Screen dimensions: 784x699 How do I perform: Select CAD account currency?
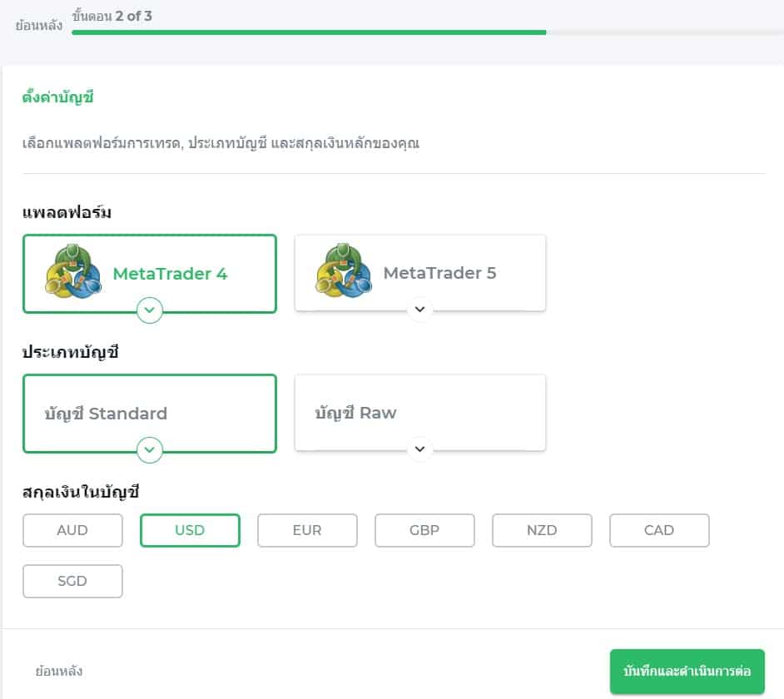[x=659, y=530]
